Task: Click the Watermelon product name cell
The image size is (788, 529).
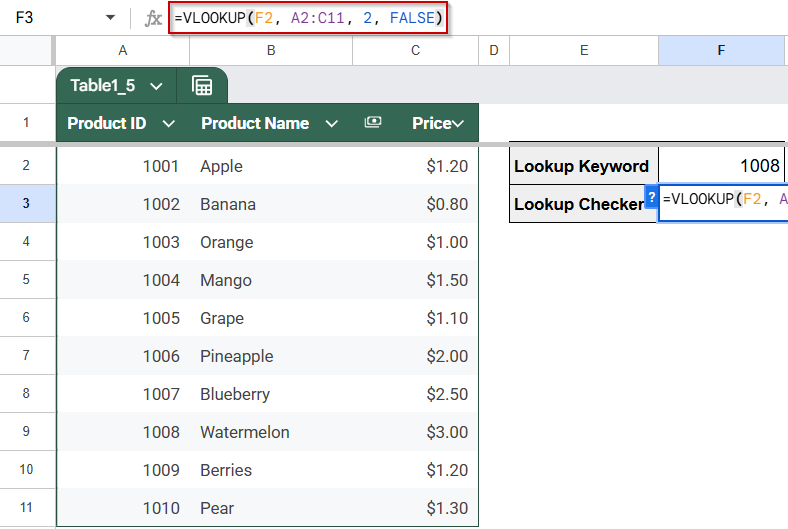Action: 271,432
